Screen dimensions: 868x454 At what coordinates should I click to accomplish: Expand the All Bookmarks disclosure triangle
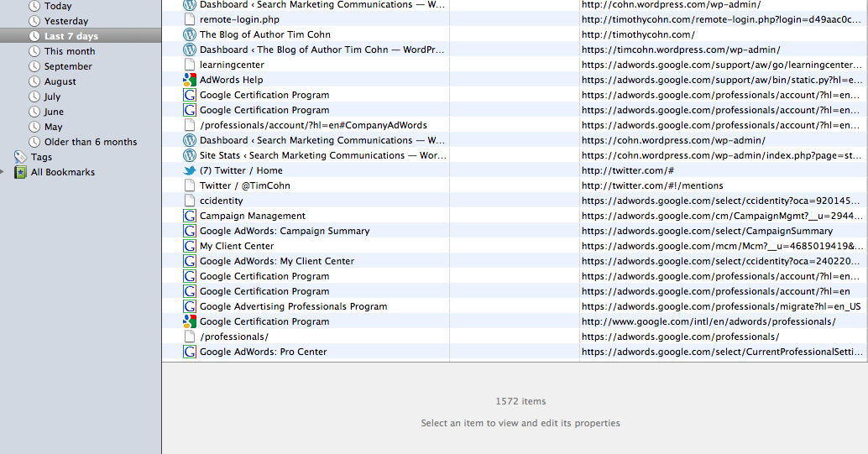coord(5,172)
